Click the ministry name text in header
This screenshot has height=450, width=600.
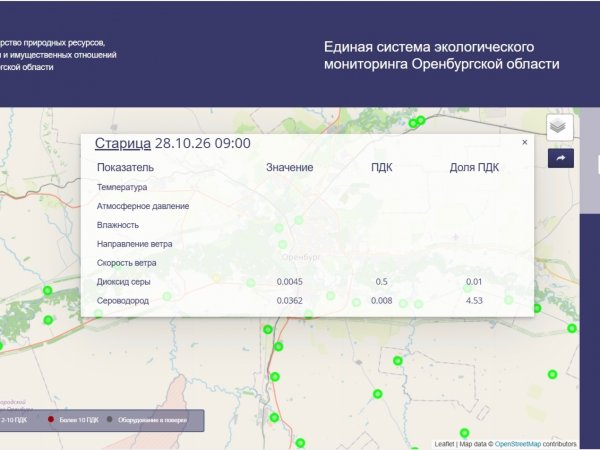58,55
